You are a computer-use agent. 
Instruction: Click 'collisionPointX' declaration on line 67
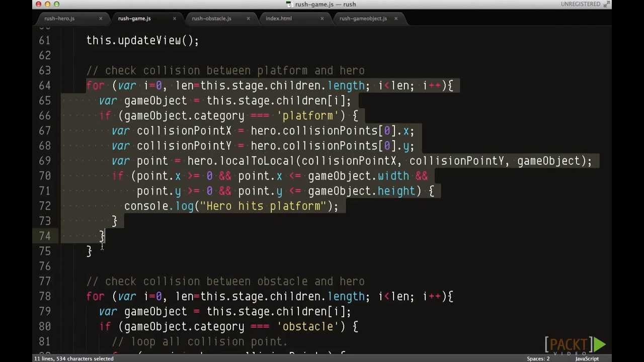click(x=184, y=131)
